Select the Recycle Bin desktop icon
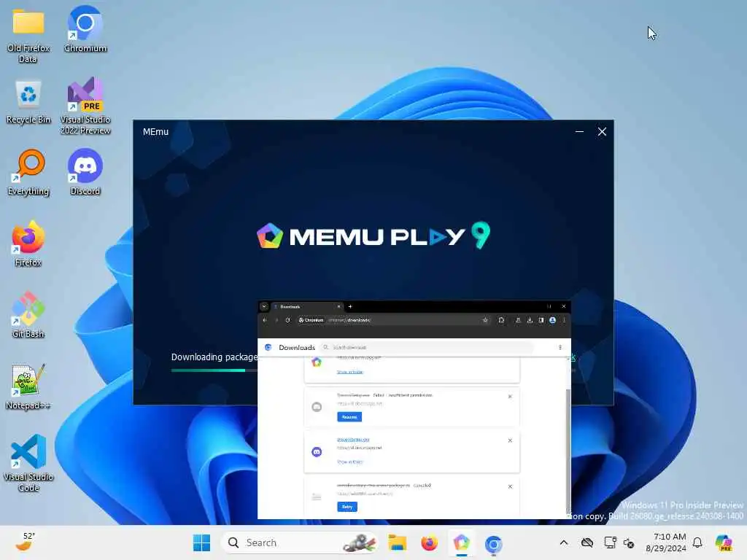Viewport: 747px width, 560px height. [x=28, y=102]
